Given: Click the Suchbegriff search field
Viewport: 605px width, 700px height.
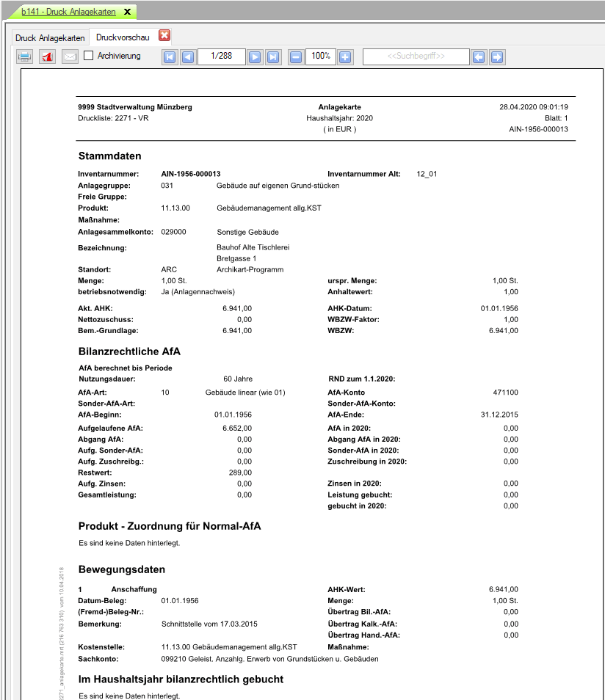Looking at the screenshot, I should [x=416, y=56].
